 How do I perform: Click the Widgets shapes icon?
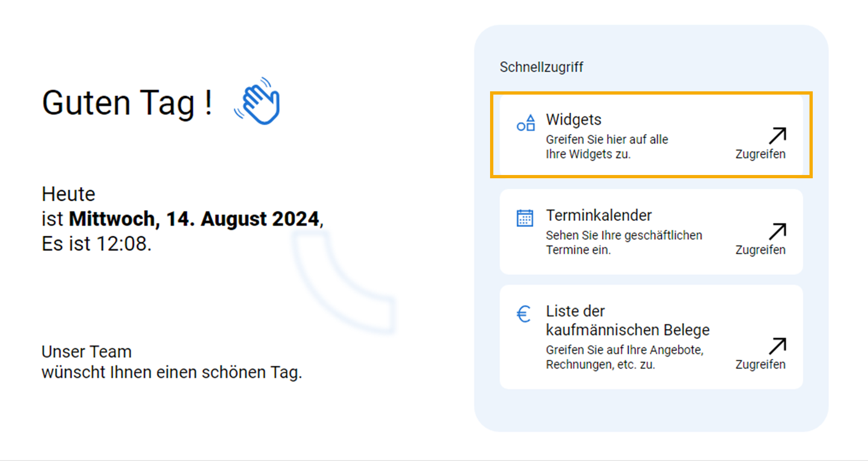pos(526,123)
